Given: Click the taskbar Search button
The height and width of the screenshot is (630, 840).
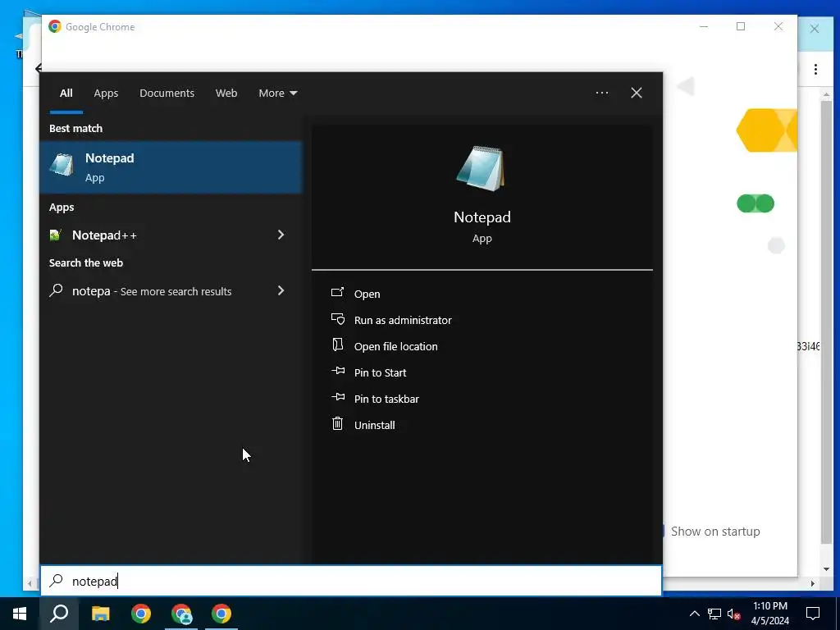Looking at the screenshot, I should 59,614.
